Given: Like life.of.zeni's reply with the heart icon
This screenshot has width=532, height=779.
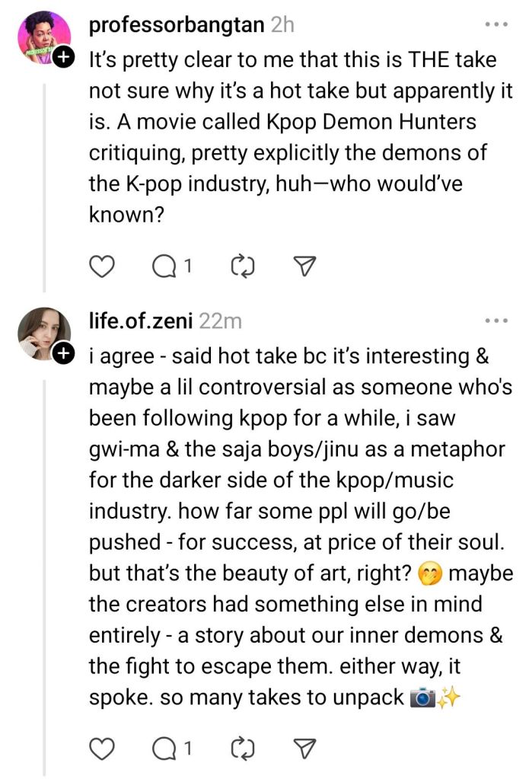Looking at the screenshot, I should [102, 749].
